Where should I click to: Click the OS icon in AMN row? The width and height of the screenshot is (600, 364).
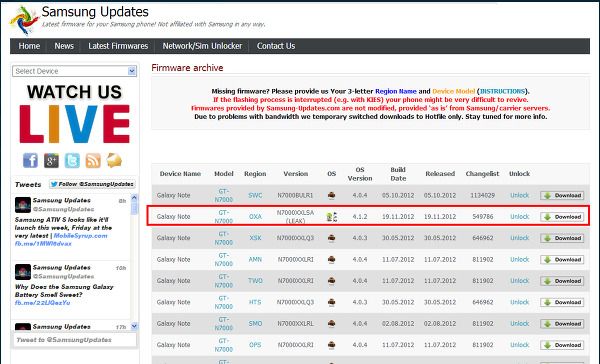[331, 260]
